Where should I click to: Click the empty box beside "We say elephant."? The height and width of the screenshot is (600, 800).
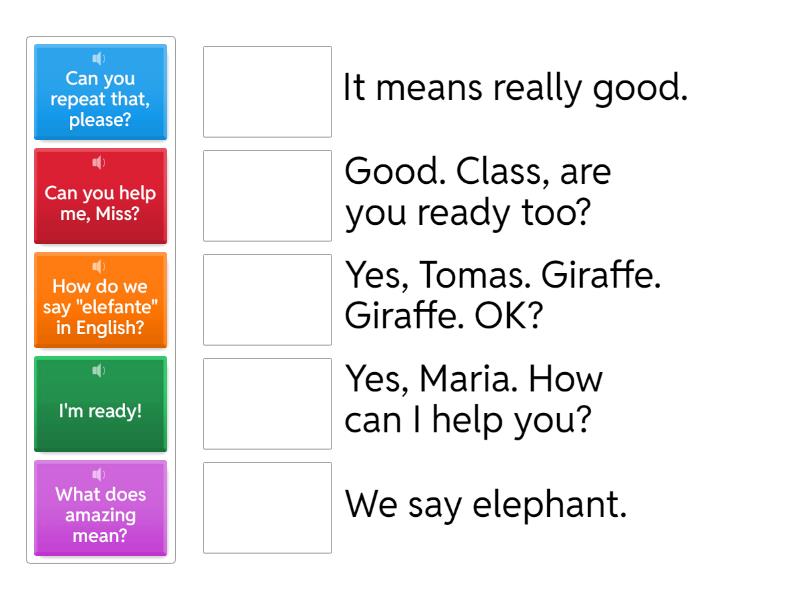click(x=268, y=507)
